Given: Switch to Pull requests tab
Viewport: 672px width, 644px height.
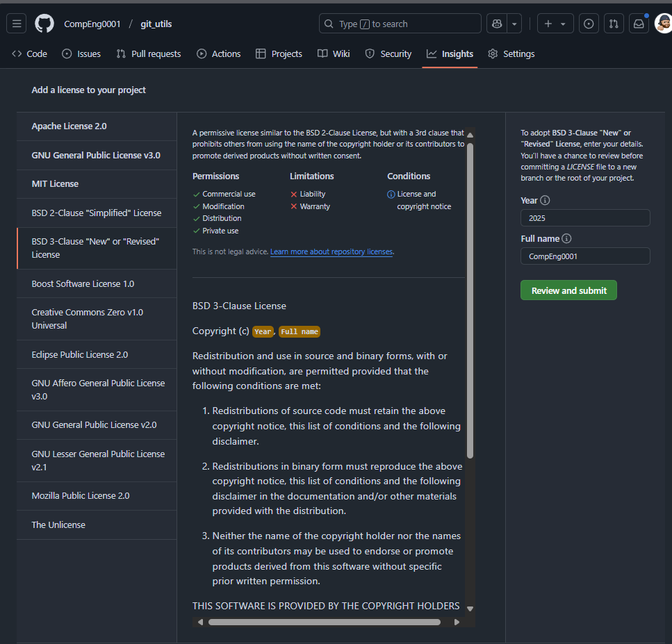Looking at the screenshot, I should click(x=149, y=54).
